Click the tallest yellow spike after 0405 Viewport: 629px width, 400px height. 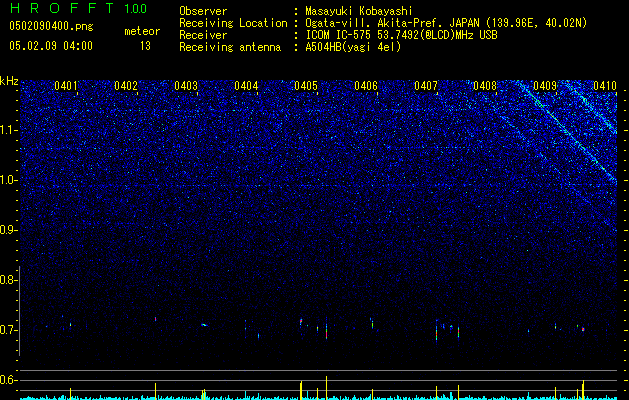(327, 388)
